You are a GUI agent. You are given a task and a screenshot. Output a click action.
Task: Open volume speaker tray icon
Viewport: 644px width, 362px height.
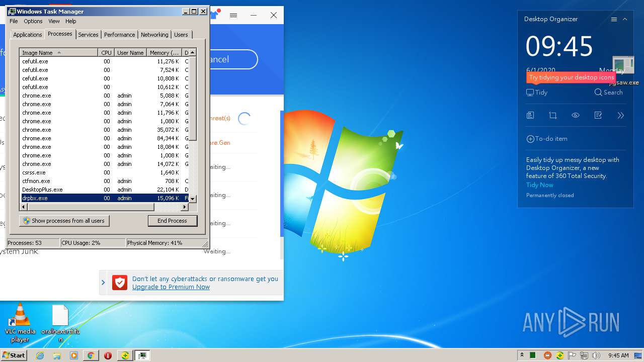coord(597,355)
